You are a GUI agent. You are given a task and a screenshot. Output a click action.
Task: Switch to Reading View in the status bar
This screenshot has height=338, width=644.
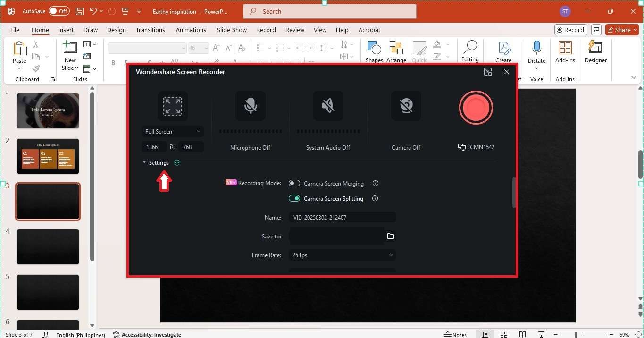point(522,335)
